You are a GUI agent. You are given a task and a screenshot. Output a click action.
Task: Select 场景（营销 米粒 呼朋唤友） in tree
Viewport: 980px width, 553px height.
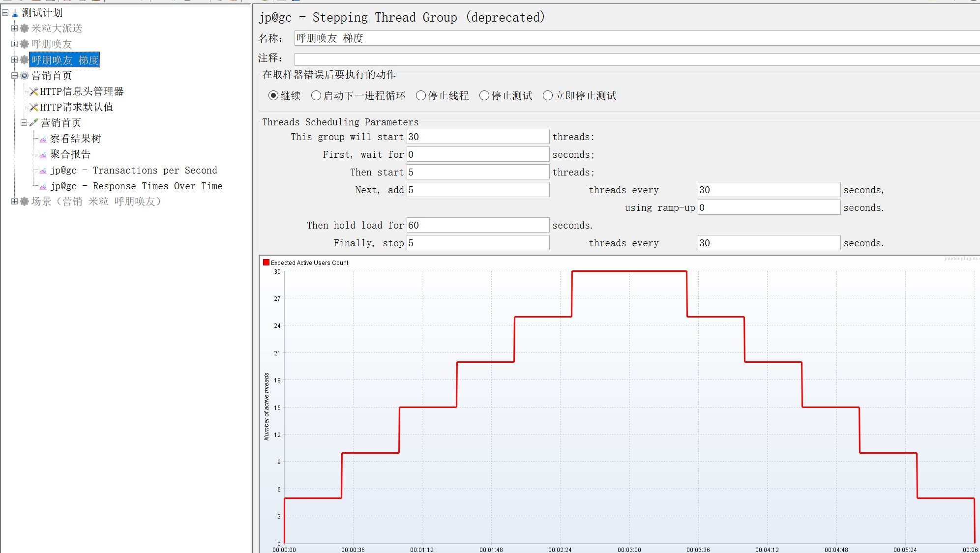(96, 202)
